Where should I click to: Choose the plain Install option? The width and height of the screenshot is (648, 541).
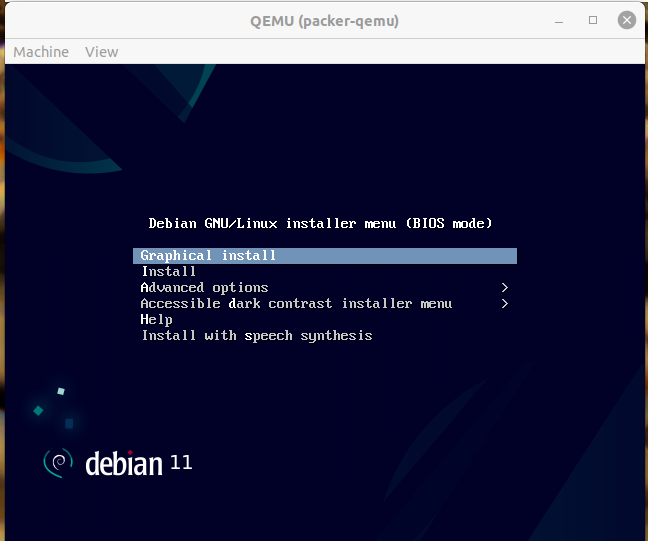169,272
